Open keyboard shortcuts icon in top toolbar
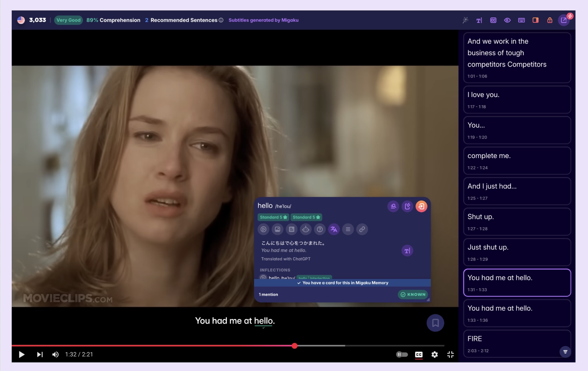 coord(521,20)
